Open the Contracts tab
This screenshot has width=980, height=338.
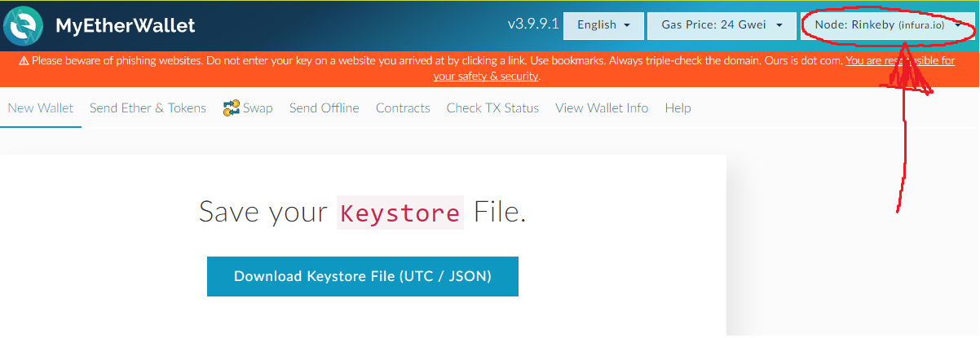pyautogui.click(x=403, y=108)
